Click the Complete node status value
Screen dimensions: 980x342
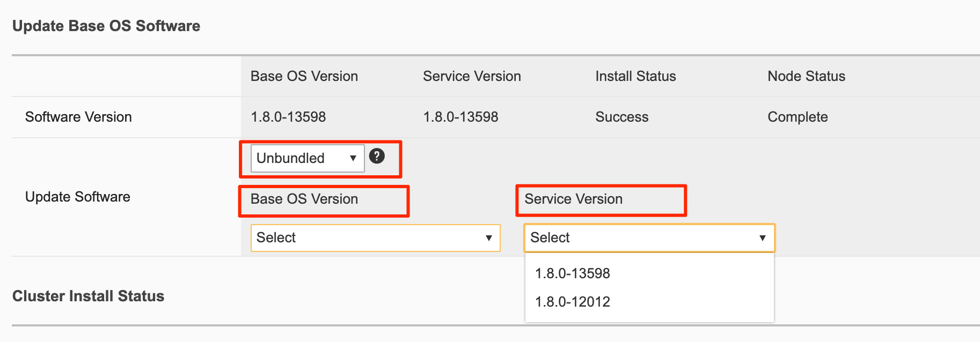tap(798, 117)
